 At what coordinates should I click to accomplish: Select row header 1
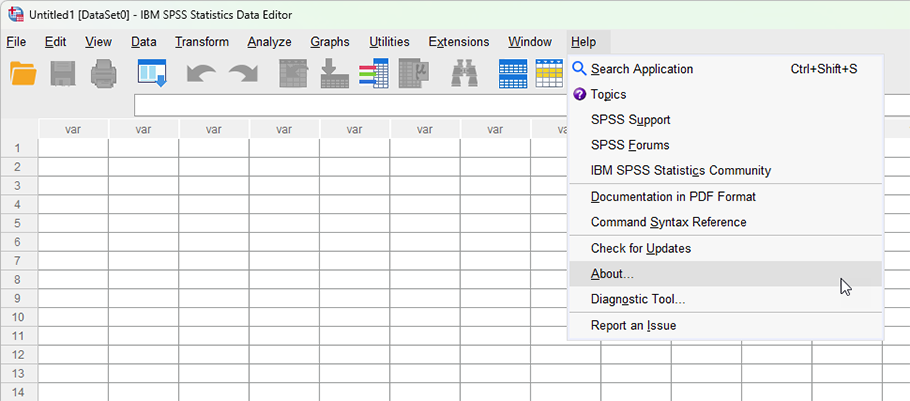tap(19, 148)
